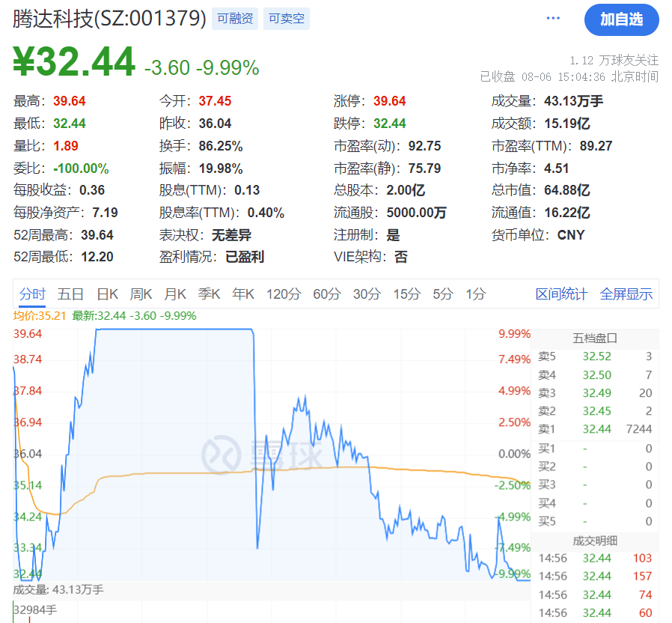Switch to the 五日 chart tab
672x623 pixels.
coord(70,294)
